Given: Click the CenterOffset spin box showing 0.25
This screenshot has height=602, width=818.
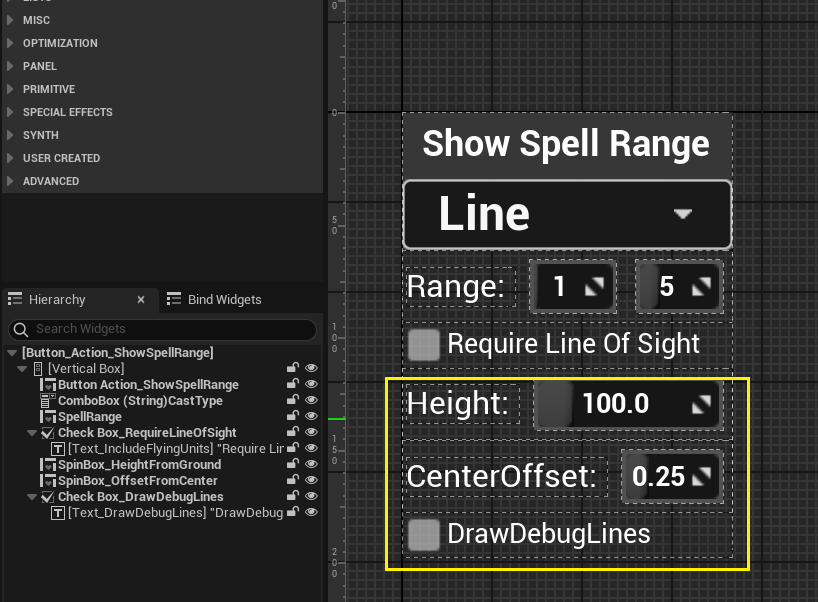Looking at the screenshot, I should 672,476.
